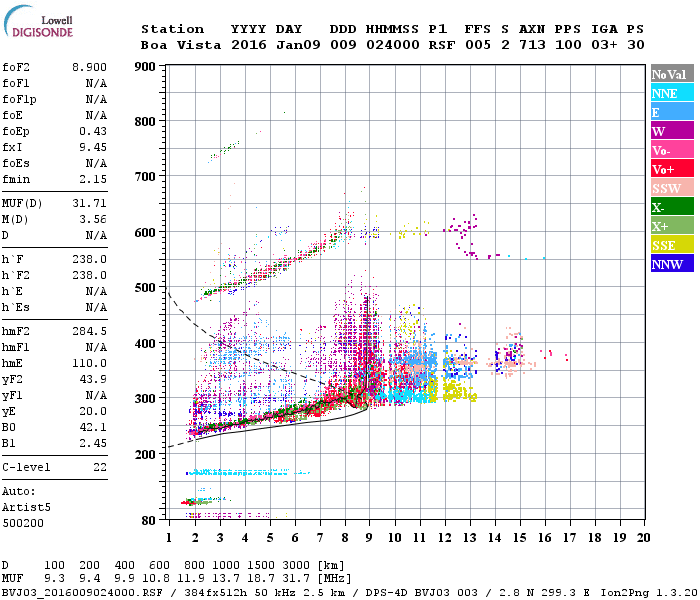
Task: Click the vertical F2 cusp at 9 MHz
Action: 367,348
